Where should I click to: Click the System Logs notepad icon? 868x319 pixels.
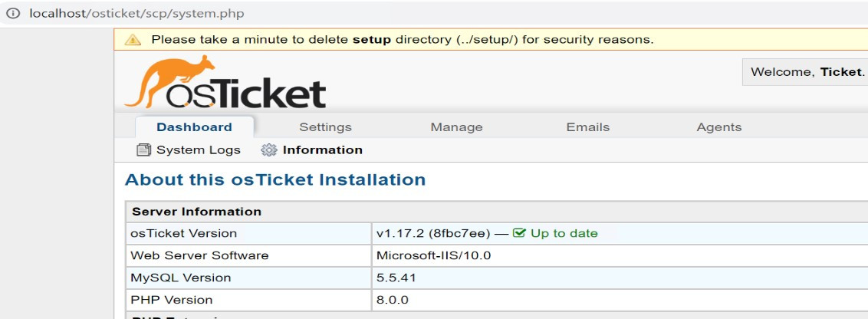tap(143, 150)
